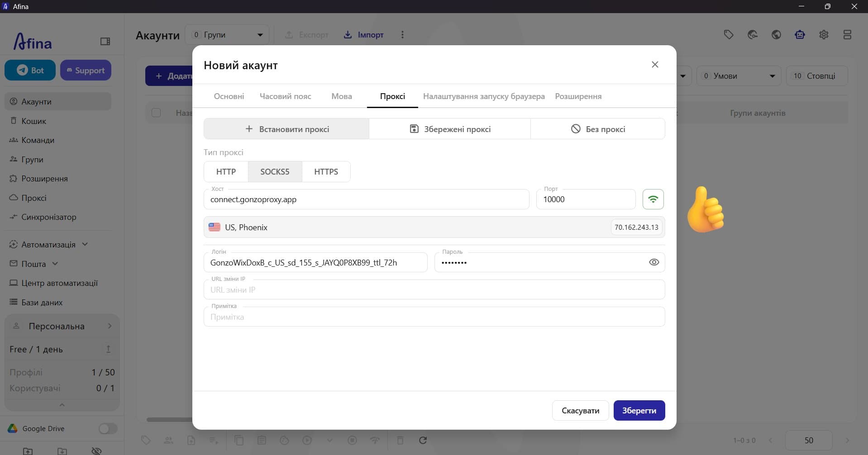Collapse the sidebar panel icon next to the Afina logo
This screenshot has height=455, width=868.
point(105,42)
